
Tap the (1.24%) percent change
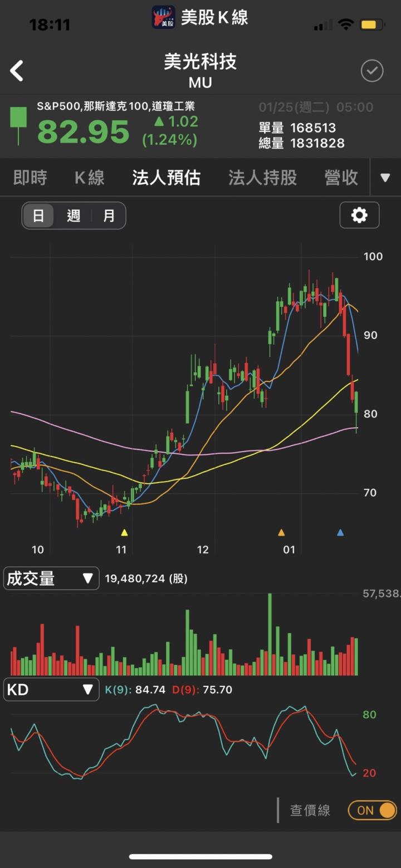tap(170, 140)
